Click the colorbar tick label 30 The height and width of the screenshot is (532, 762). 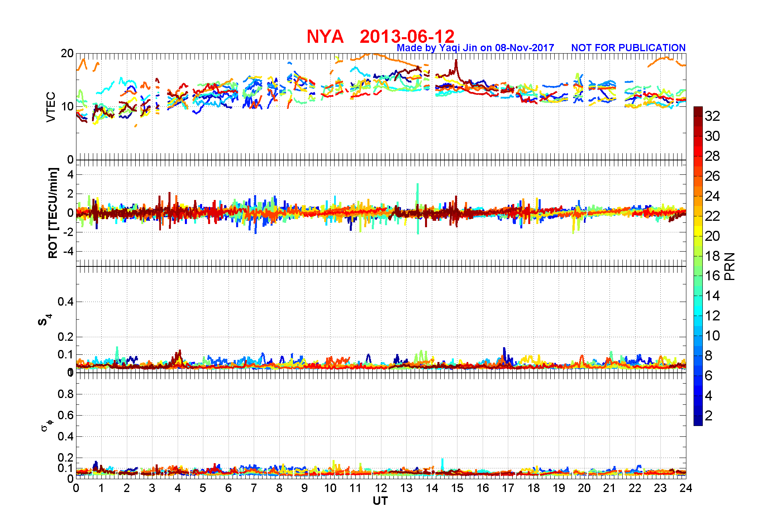point(712,136)
